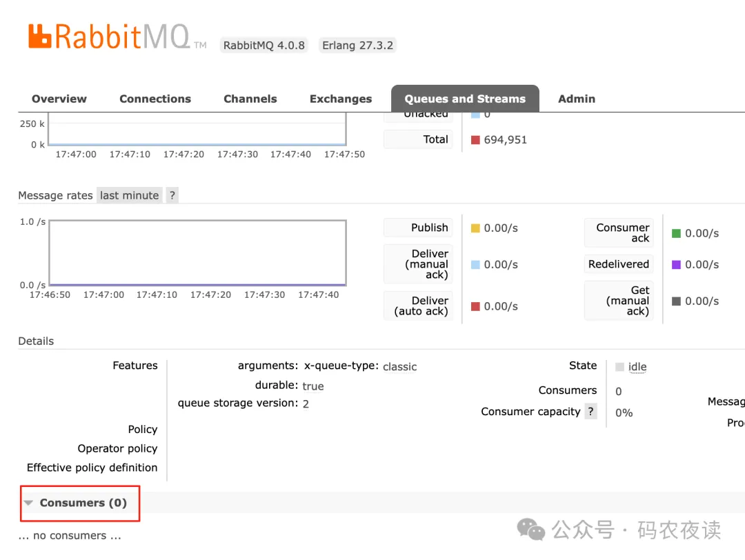Click the Total legend label
This screenshot has width=745, height=560.
[418, 139]
